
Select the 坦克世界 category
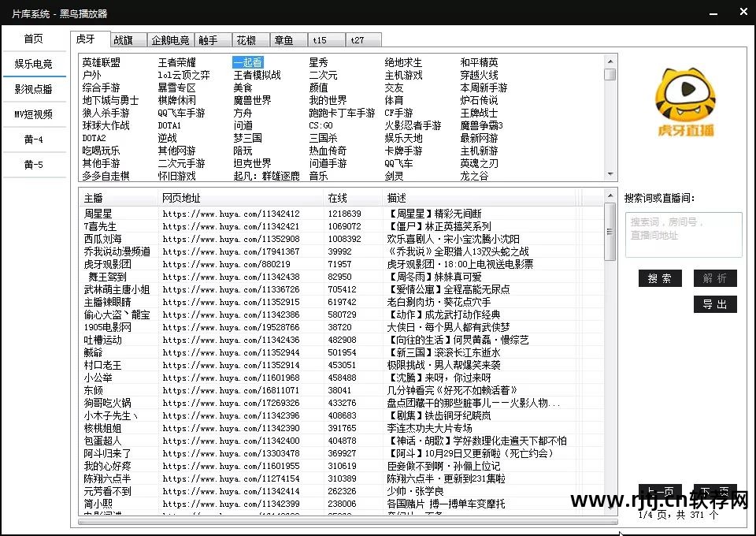tap(253, 163)
